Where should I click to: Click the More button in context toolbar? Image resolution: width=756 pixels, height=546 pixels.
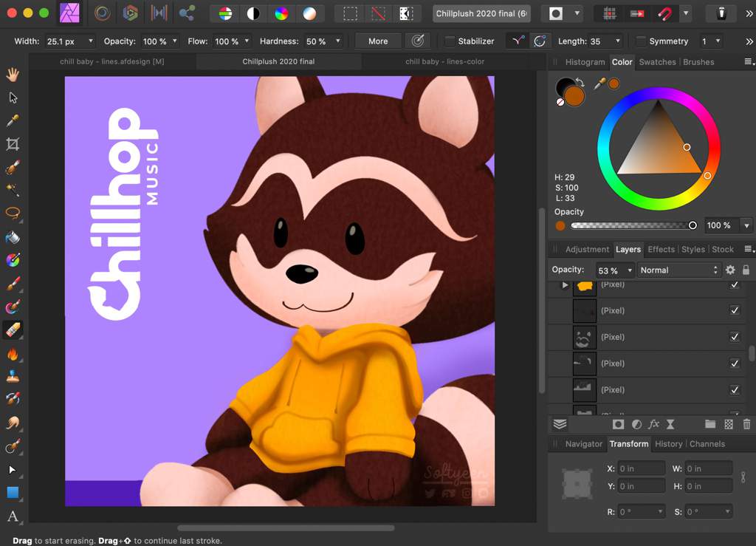click(x=378, y=41)
